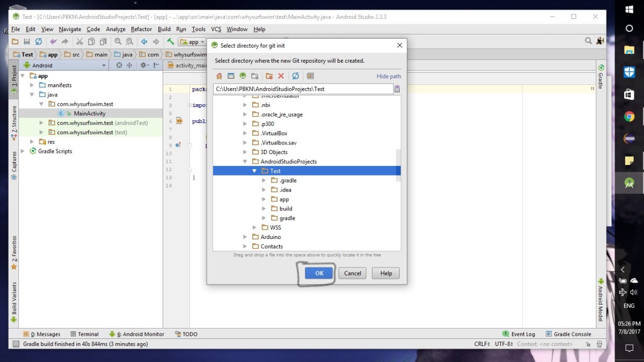Confirm git init with the OK button
644x362 pixels.
[318, 273]
